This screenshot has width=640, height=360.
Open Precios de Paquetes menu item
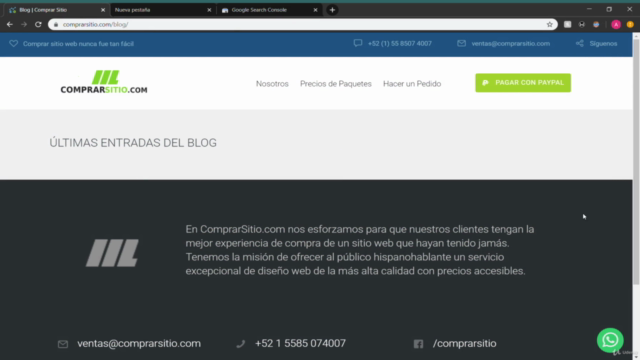click(x=336, y=84)
